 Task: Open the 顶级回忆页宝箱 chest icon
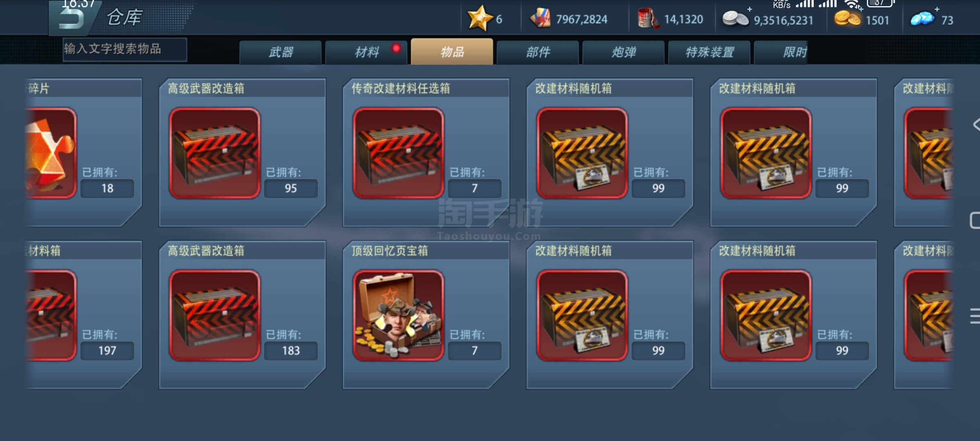[x=398, y=315]
